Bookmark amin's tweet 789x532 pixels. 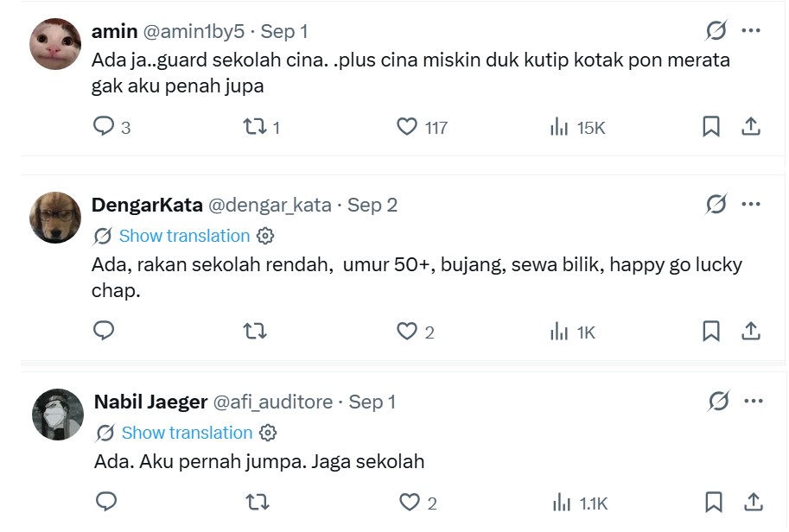[711, 126]
